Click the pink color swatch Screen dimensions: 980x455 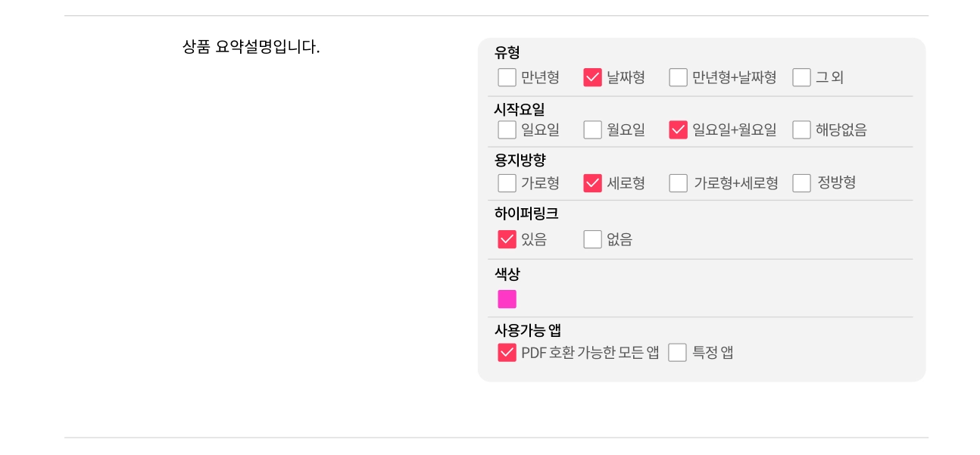tap(507, 299)
